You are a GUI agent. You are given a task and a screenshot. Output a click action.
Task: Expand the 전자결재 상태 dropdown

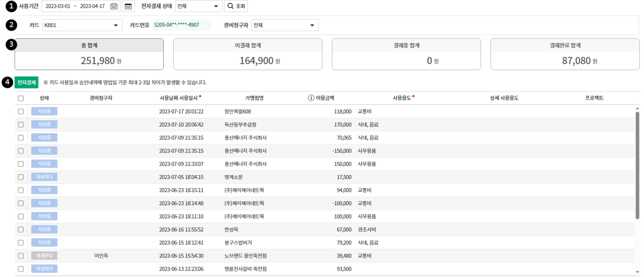pos(198,6)
